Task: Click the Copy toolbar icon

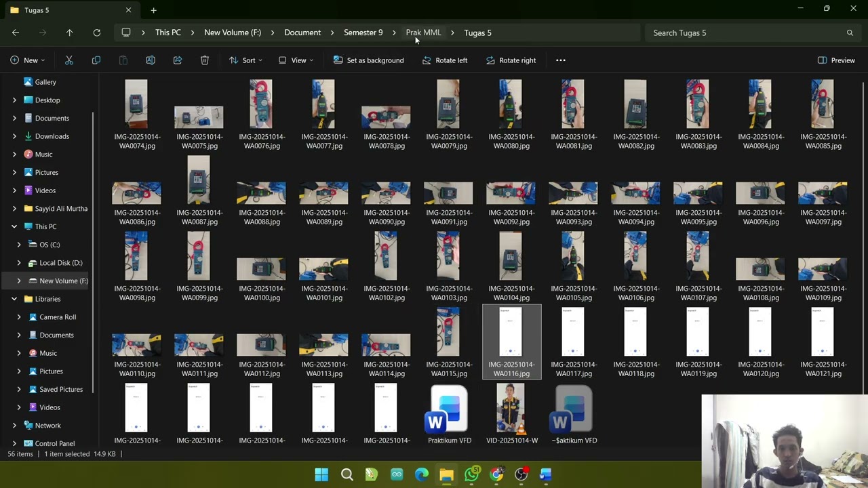Action: [x=96, y=60]
